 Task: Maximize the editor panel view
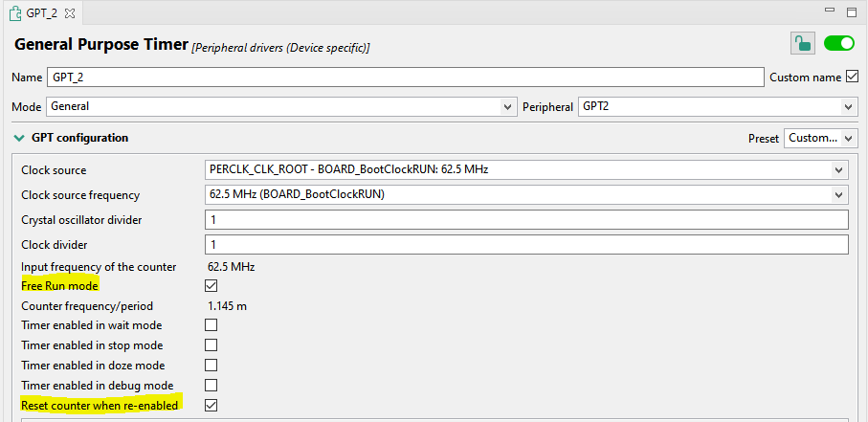(x=851, y=11)
